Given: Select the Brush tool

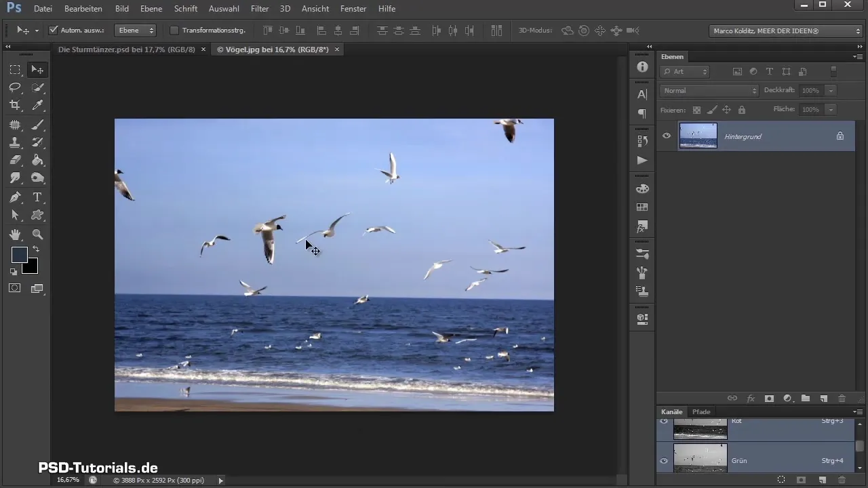Looking at the screenshot, I should 37,124.
